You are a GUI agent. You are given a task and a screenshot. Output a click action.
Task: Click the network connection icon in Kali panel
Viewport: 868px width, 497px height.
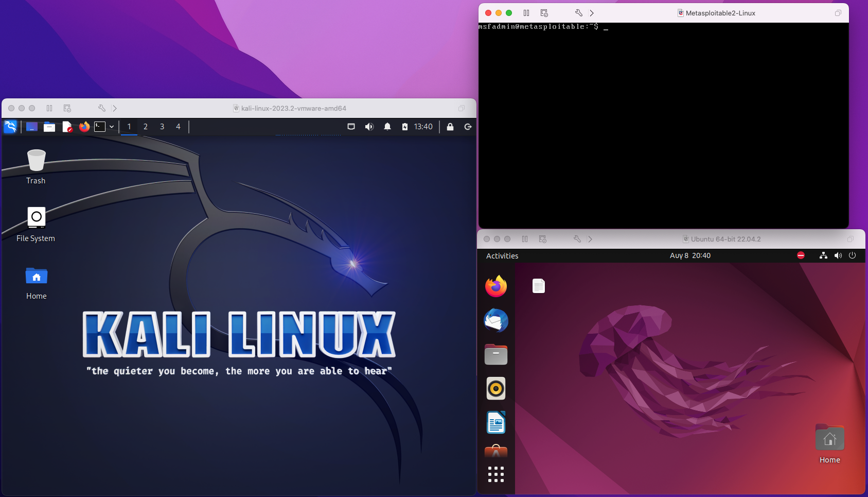click(351, 127)
